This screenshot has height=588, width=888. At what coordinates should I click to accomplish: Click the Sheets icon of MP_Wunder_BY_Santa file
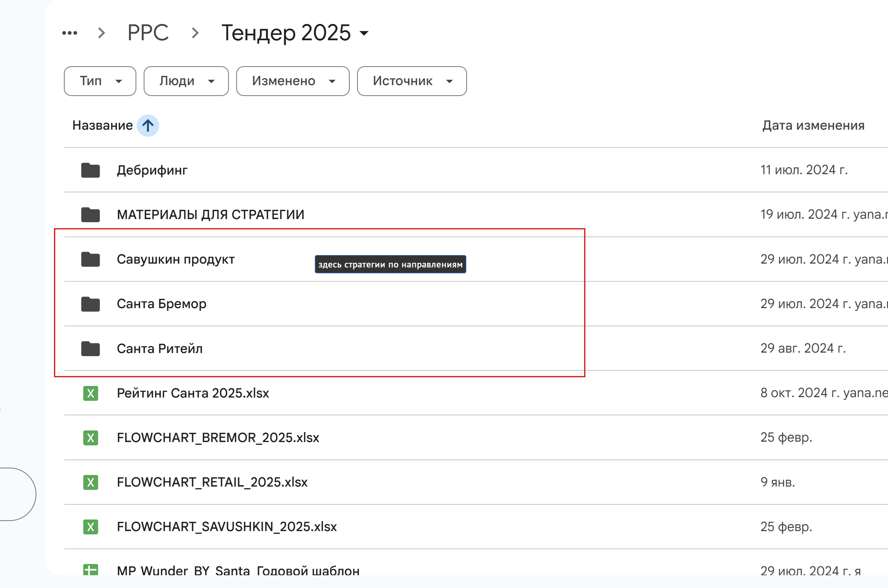click(91, 570)
